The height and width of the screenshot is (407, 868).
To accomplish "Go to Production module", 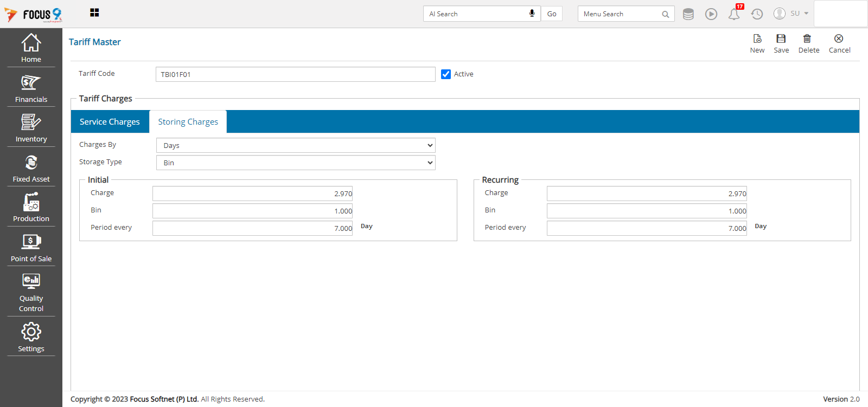I will pyautogui.click(x=31, y=208).
